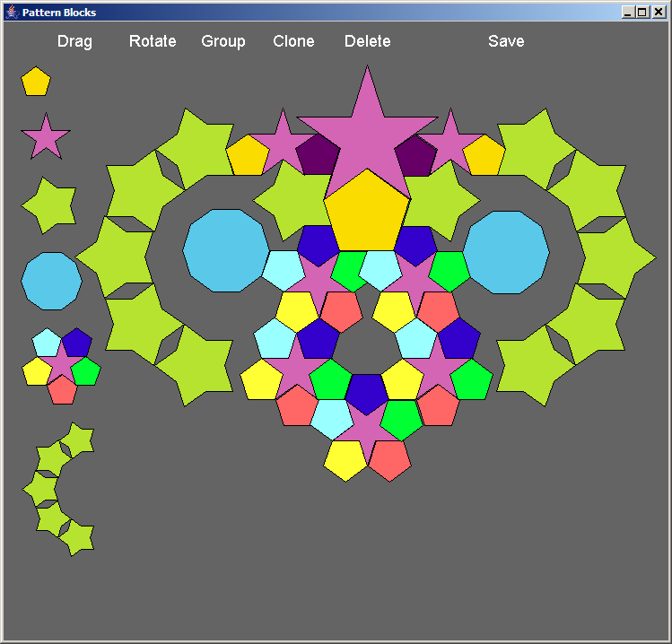Minimize the Pattern Blocks window

[x=628, y=12]
